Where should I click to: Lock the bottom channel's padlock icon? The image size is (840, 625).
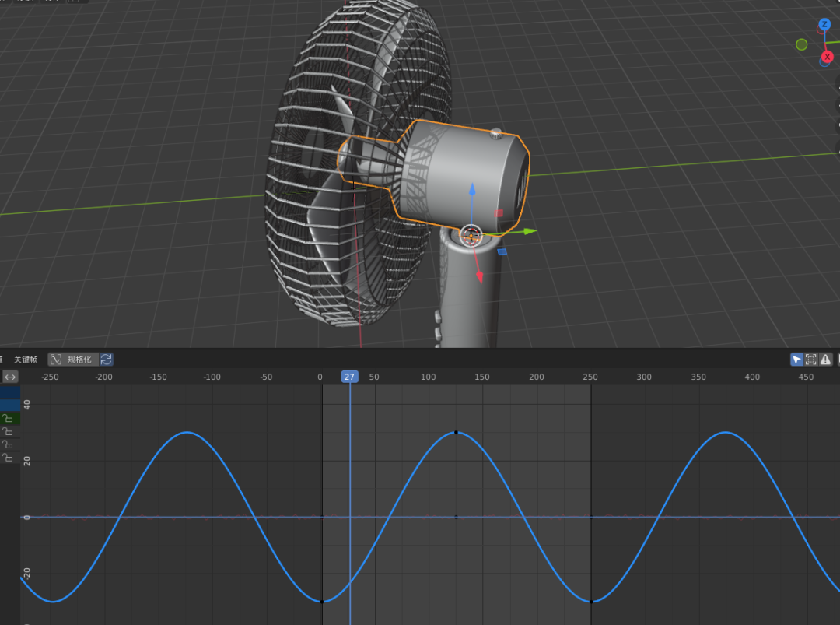click(7, 457)
